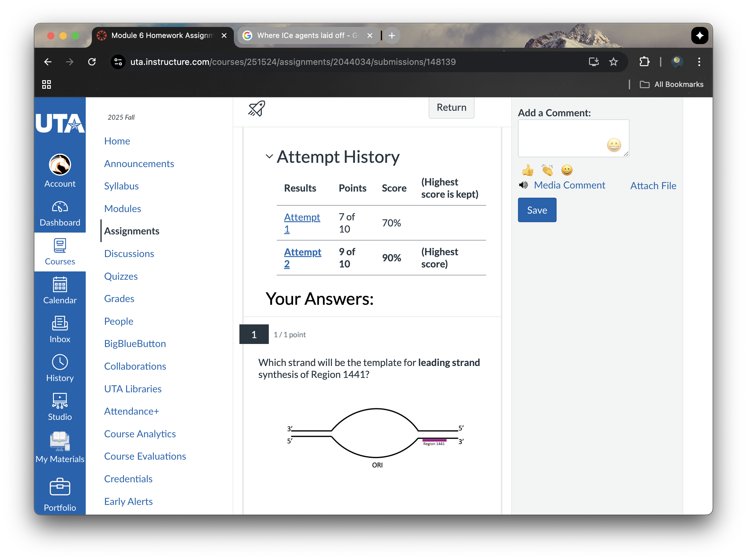Click inside the Add a Comment box
Viewport: 747px width, 560px height.
click(561, 138)
